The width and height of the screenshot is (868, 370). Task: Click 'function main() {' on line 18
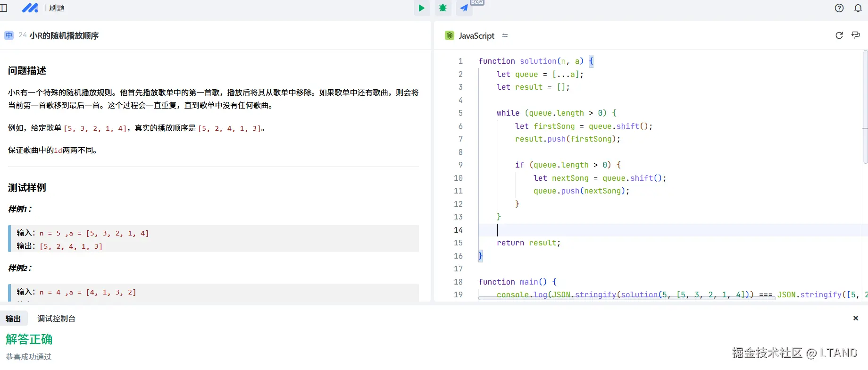[x=517, y=282]
